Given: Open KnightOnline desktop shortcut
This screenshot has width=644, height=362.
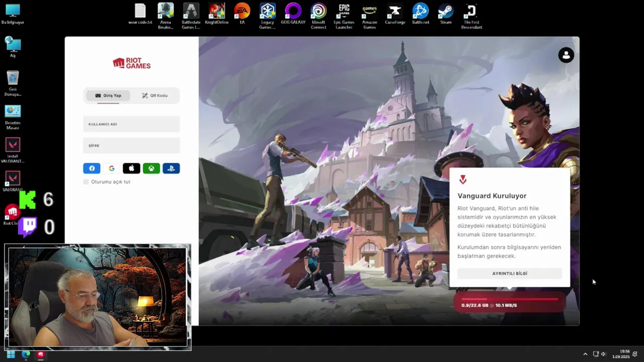Looking at the screenshot, I should point(216,14).
